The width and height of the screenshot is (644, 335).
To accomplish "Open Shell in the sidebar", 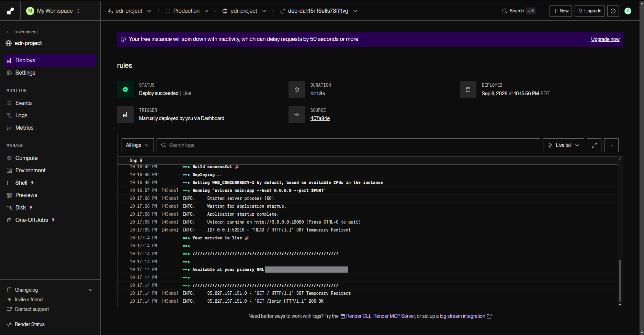I will tap(50, 183).
